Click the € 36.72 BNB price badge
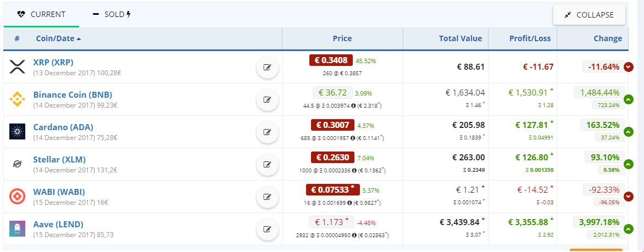The height and width of the screenshot is (252, 644). (332, 93)
